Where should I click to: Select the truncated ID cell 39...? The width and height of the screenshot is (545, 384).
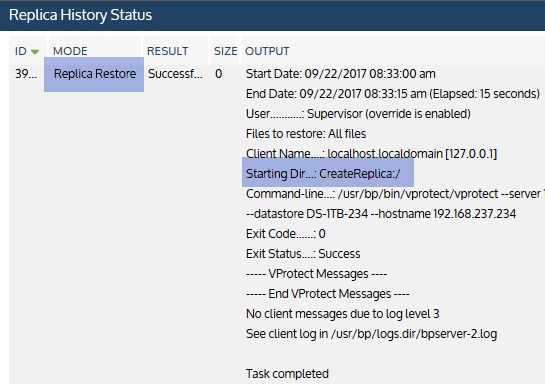point(26,74)
